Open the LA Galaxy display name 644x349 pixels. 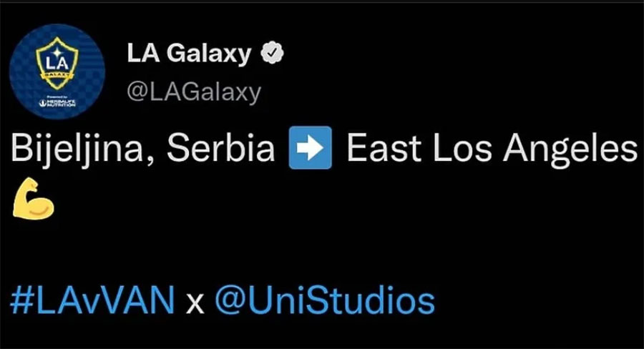[189, 54]
